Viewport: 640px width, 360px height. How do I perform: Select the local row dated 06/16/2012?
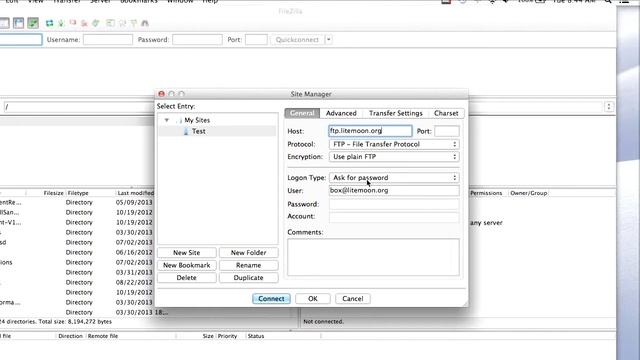[x=77, y=253]
